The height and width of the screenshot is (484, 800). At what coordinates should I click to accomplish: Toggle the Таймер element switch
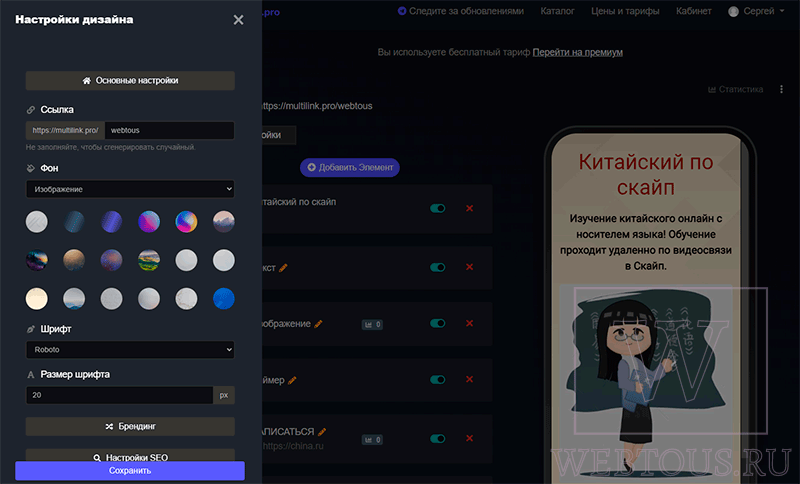coord(438,379)
